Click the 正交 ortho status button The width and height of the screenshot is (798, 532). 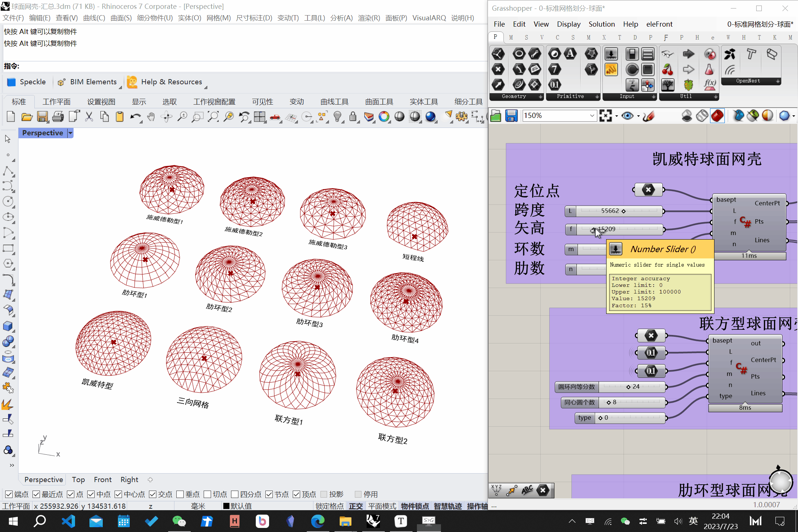click(x=356, y=506)
